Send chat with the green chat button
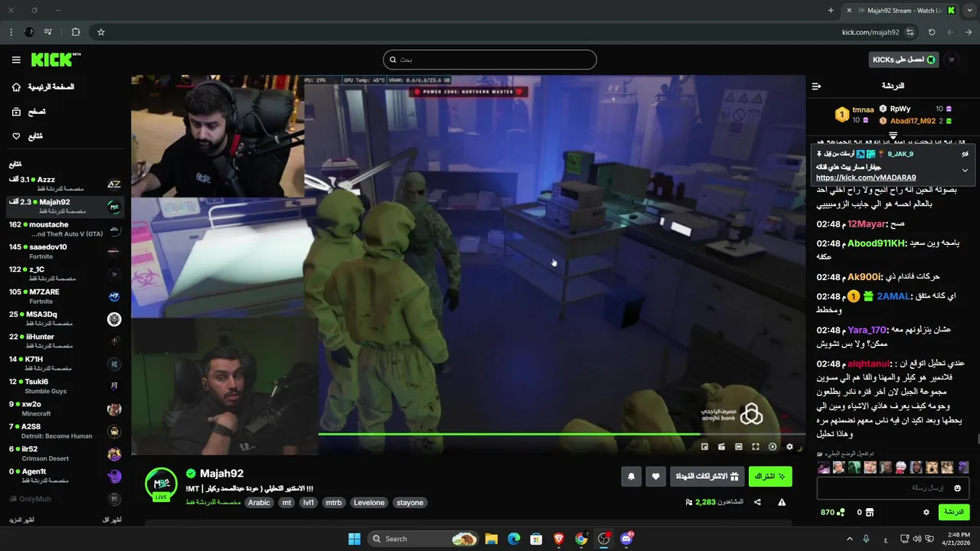 pyautogui.click(x=954, y=512)
